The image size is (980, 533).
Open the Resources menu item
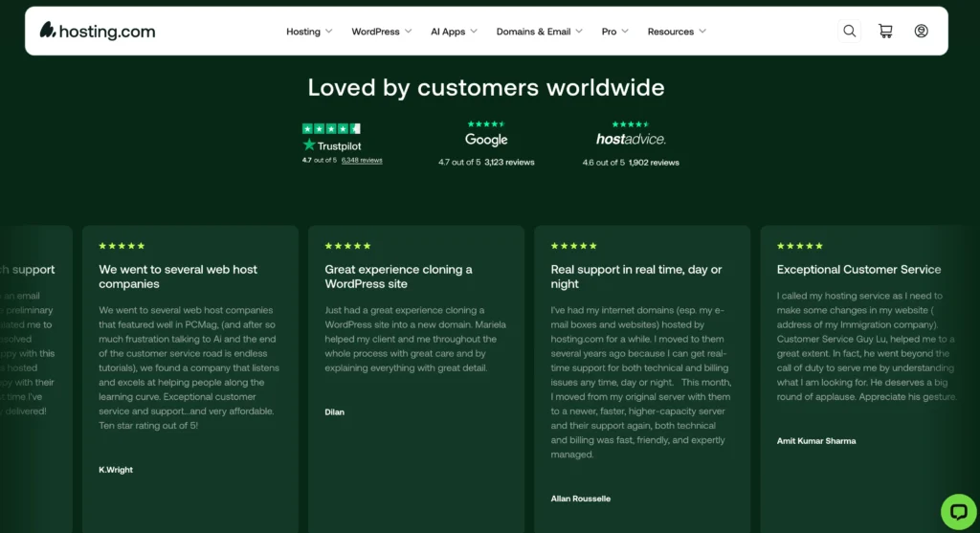pyautogui.click(x=671, y=32)
